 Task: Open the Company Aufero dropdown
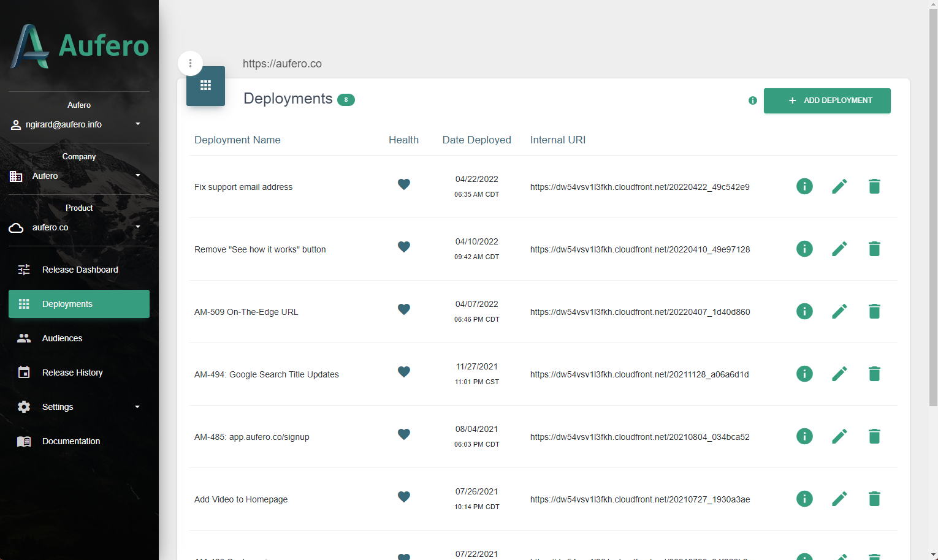[x=138, y=176]
